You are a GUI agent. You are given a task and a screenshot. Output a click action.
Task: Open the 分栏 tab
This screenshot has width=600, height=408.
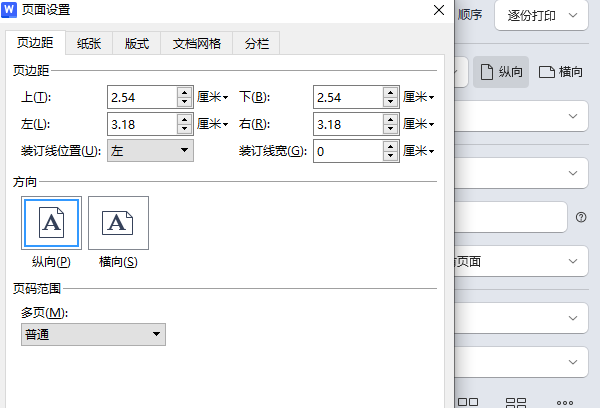point(257,44)
